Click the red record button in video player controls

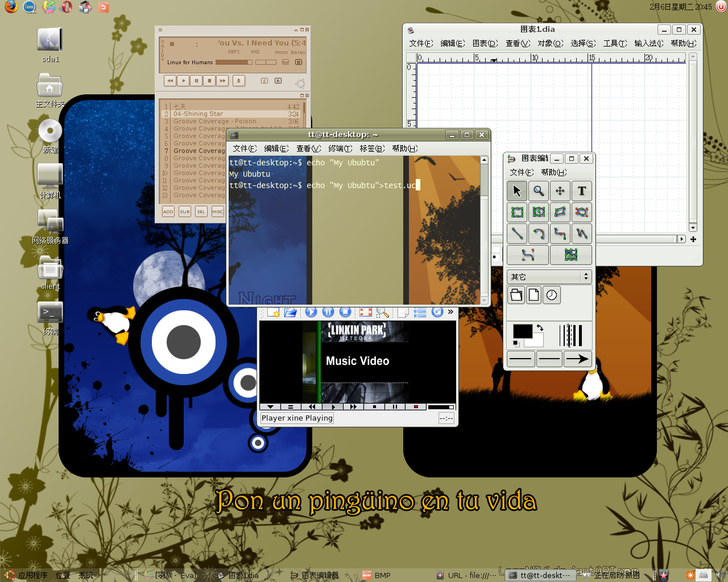click(x=416, y=407)
